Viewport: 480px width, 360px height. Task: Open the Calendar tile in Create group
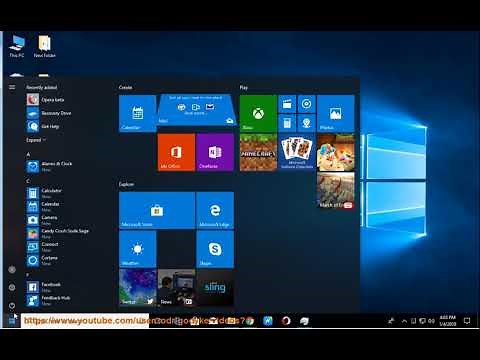point(137,114)
